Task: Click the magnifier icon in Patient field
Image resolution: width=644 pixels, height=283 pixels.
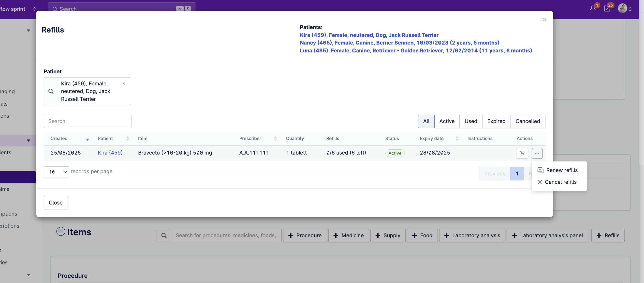Action: click(51, 91)
